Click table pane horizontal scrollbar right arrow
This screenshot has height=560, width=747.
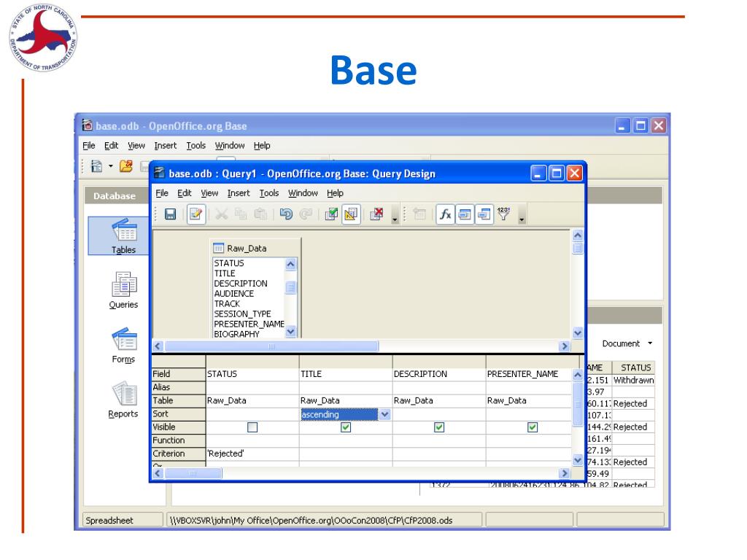565,346
